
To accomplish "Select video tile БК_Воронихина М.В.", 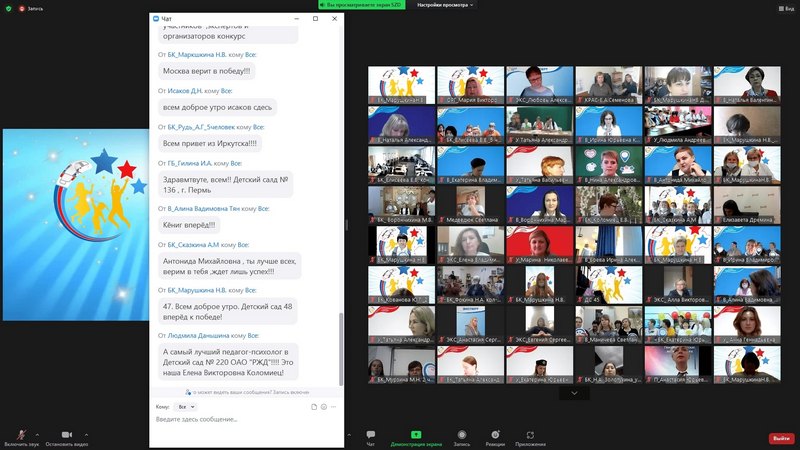I will tap(402, 205).
